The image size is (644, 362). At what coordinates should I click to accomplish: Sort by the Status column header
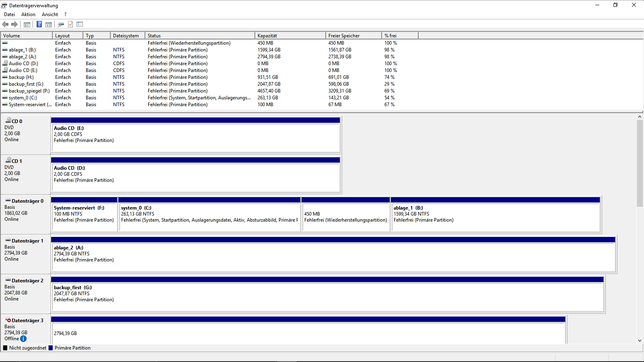(200, 36)
